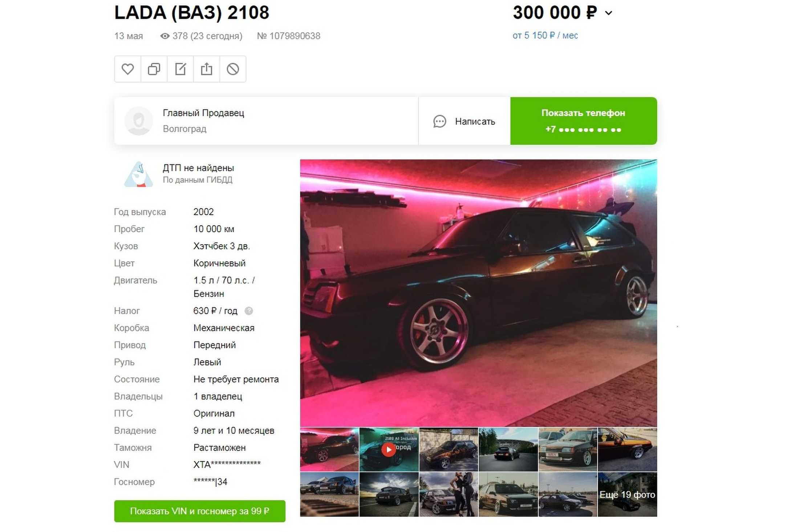Click 'Показать VIN и госномер за 99 ₽'
This screenshot has height=532, width=799.
tap(200, 511)
